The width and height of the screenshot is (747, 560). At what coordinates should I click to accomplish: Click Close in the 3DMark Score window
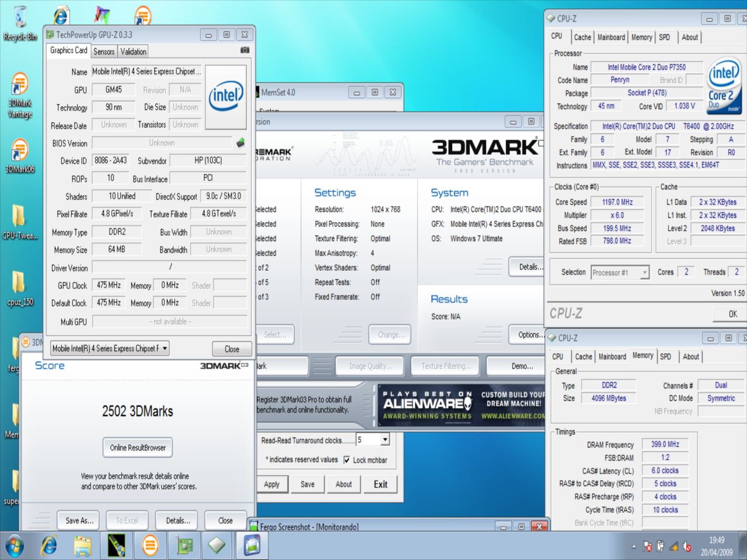click(225, 520)
